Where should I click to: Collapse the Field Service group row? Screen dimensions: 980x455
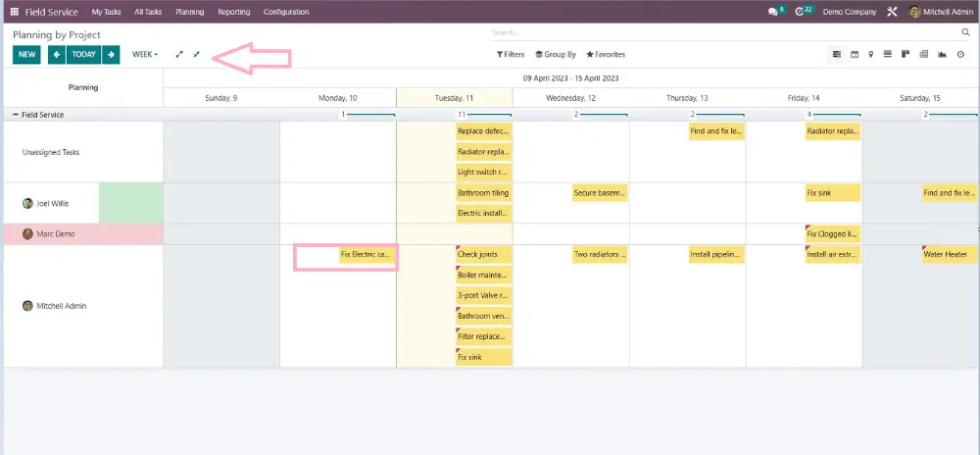tap(15, 115)
